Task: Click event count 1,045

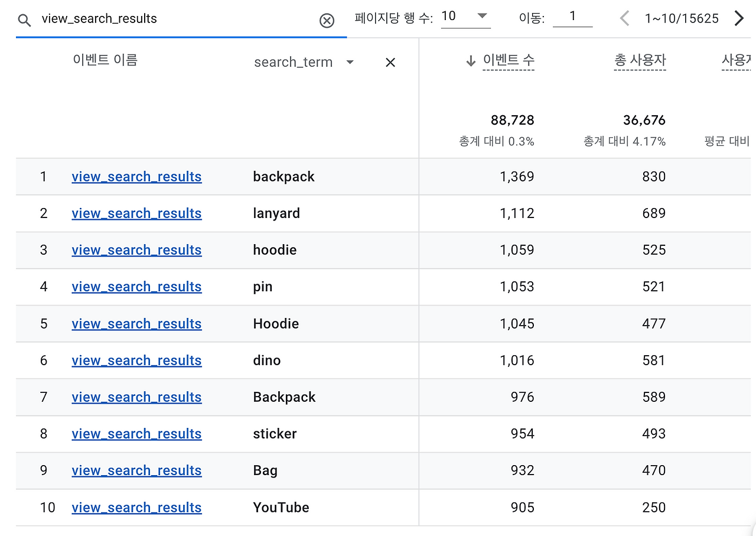Action: [x=517, y=324]
